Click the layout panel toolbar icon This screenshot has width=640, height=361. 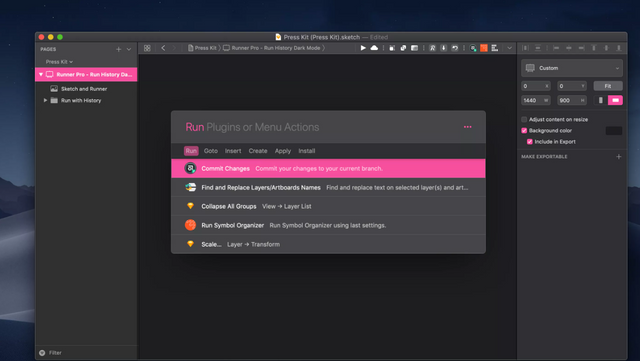(414, 48)
